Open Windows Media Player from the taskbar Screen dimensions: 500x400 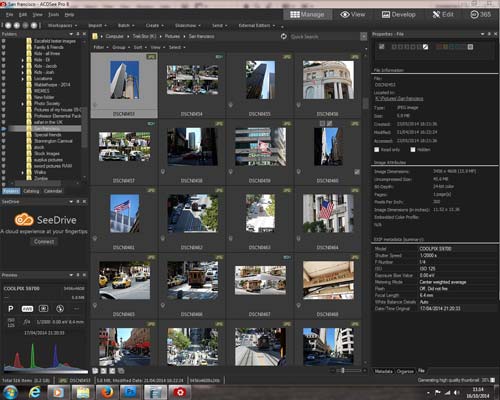tap(59, 392)
